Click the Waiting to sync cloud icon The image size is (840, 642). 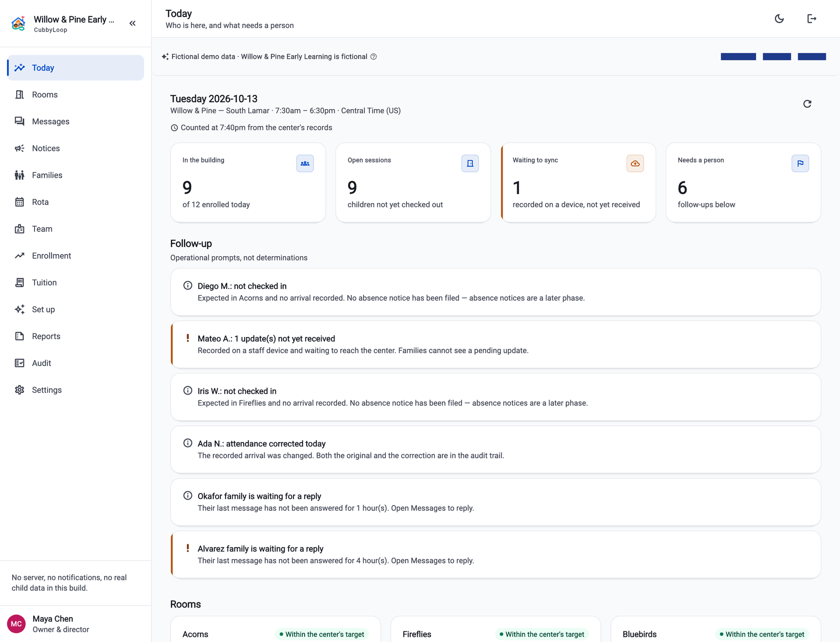click(x=635, y=163)
